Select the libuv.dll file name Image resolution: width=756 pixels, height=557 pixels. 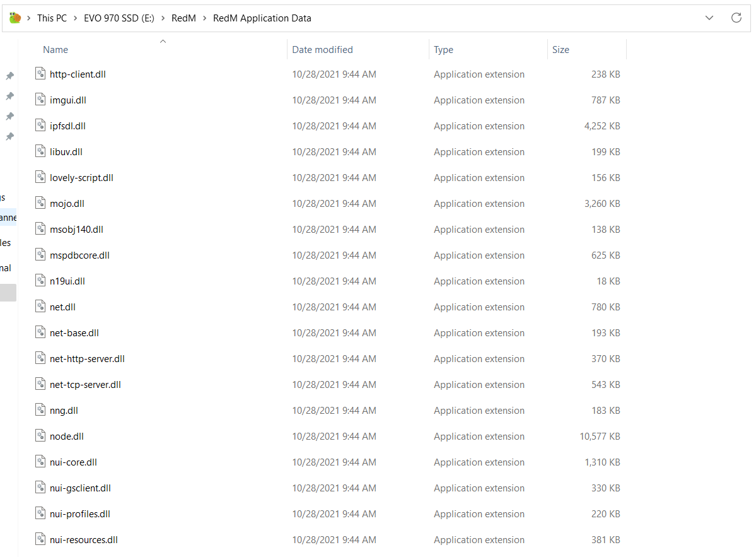point(66,152)
